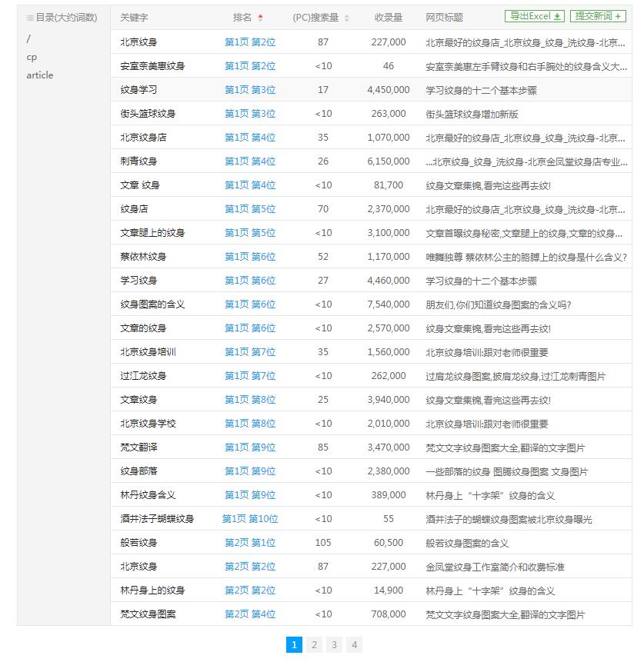The image size is (644, 662).
Task: Click the download icon inside the 导出Excel button
Action: [556, 15]
